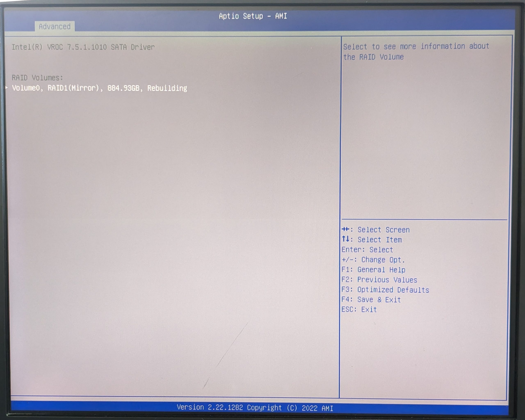This screenshot has height=420, width=525.
Task: Click the up-down arrows Select Item icon
Action: pyautogui.click(x=345, y=239)
